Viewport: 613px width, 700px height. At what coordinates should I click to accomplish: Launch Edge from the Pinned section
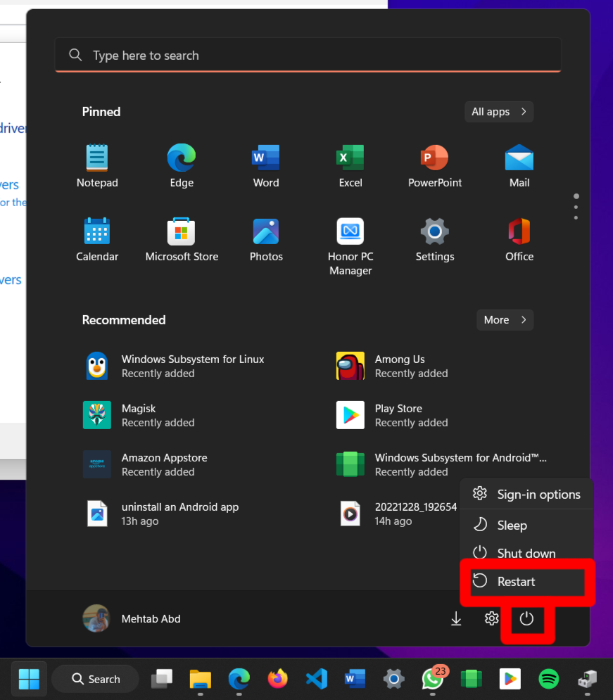coord(182,165)
